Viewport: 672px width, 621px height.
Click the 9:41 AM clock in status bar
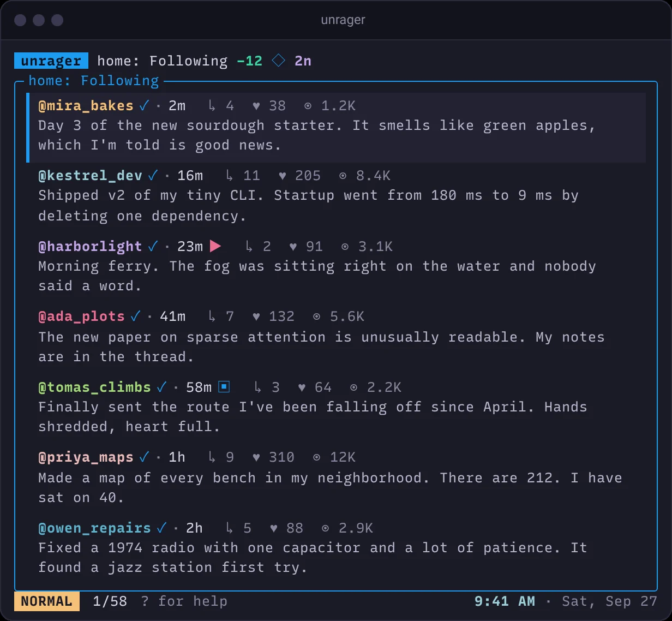click(505, 601)
